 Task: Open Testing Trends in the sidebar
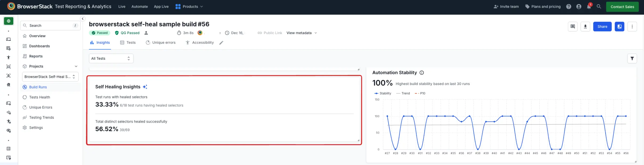pos(50,118)
